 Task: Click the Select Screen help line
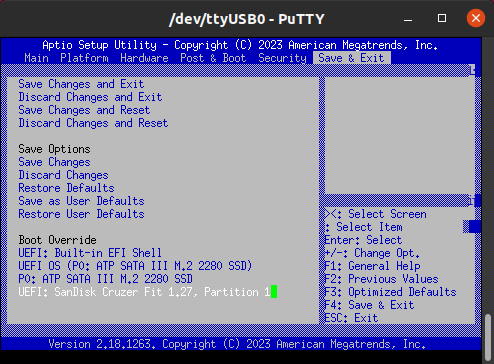tap(376, 214)
